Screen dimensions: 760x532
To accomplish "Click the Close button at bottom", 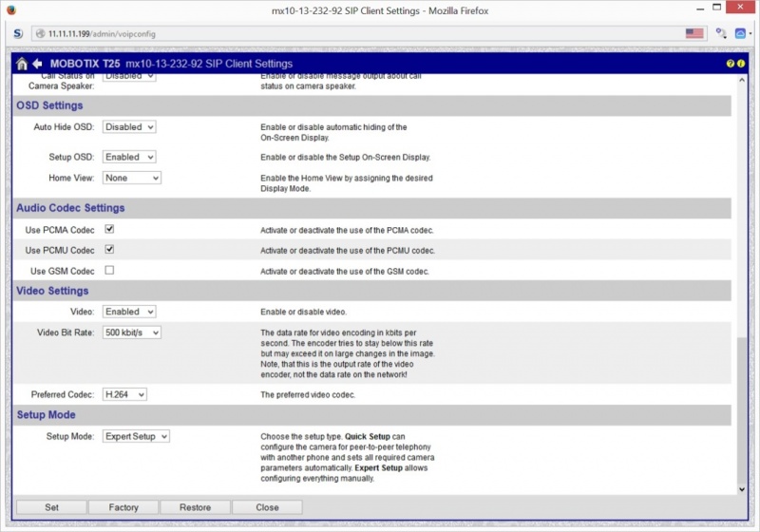I will click(x=267, y=507).
